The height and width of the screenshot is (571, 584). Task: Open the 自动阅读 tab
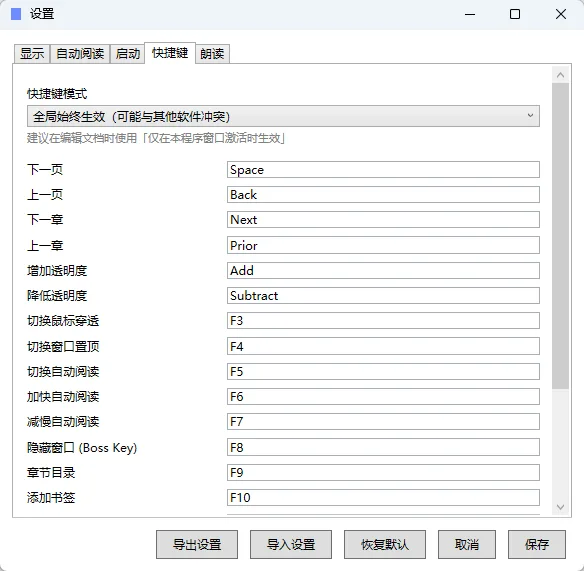pyautogui.click(x=80, y=54)
